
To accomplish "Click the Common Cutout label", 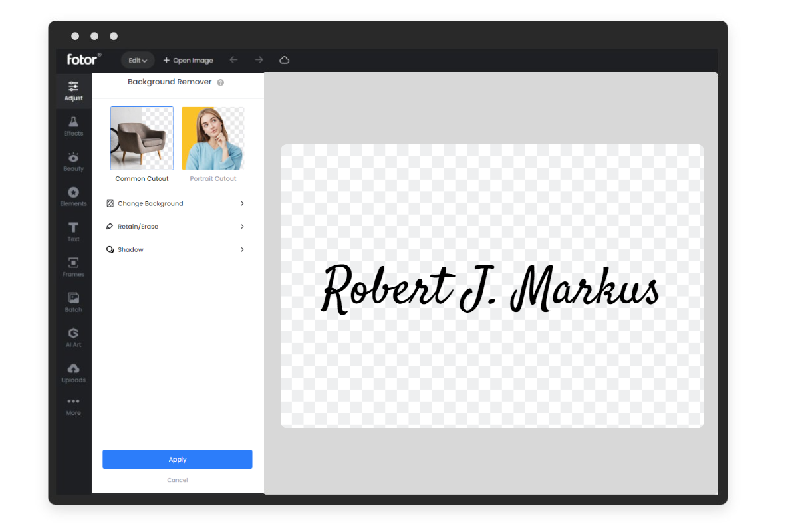I will point(142,179).
